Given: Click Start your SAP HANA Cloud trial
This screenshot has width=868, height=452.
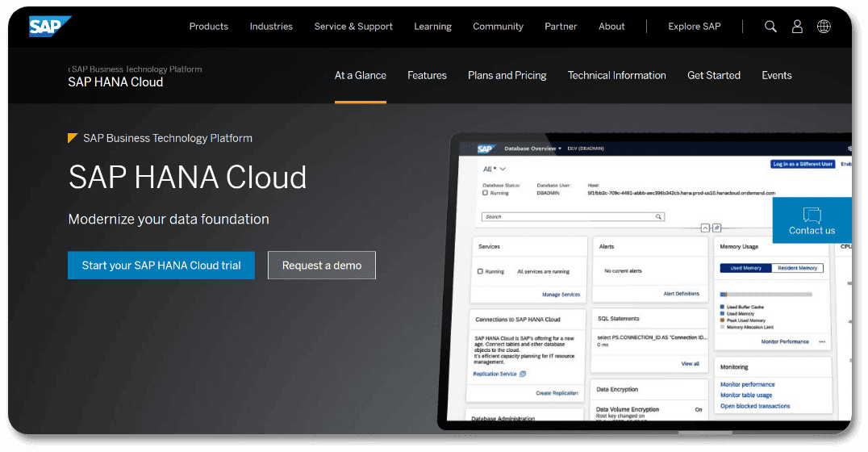Looking at the screenshot, I should tap(161, 266).
